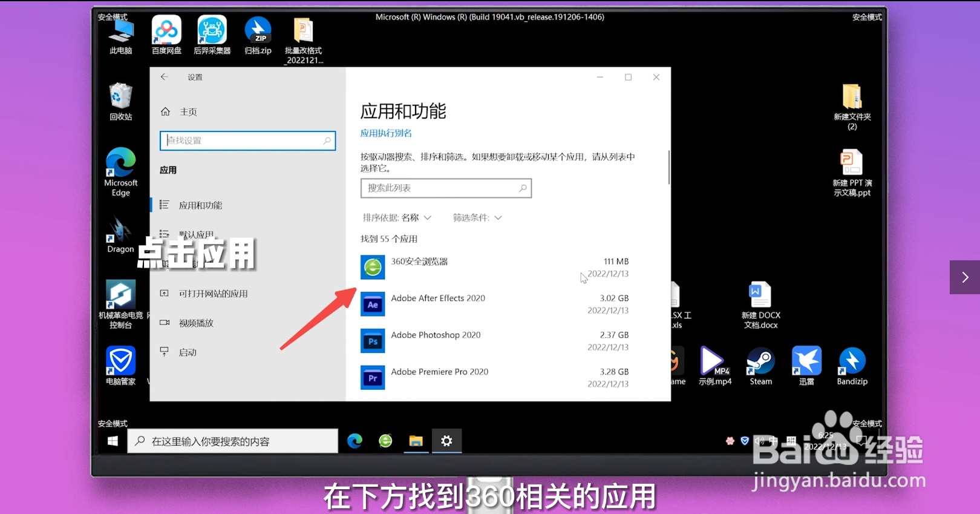980x514 pixels.
Task: Open 新建文件夹 (2) folder icon
Action: 852,107
